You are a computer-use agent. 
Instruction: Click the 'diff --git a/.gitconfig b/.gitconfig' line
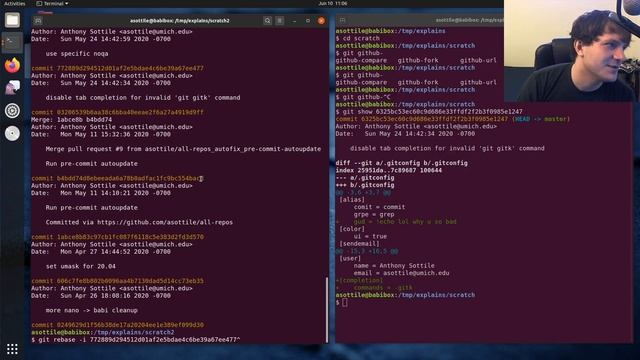(x=402, y=163)
